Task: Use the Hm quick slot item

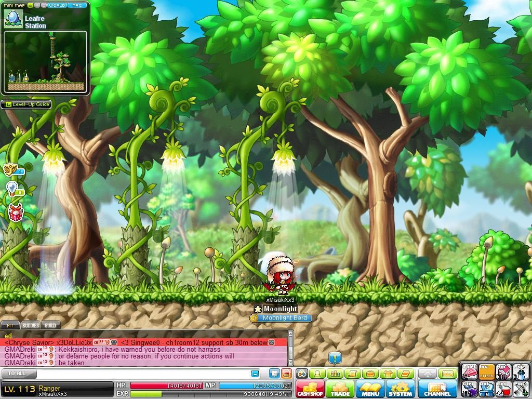Action: (503, 372)
